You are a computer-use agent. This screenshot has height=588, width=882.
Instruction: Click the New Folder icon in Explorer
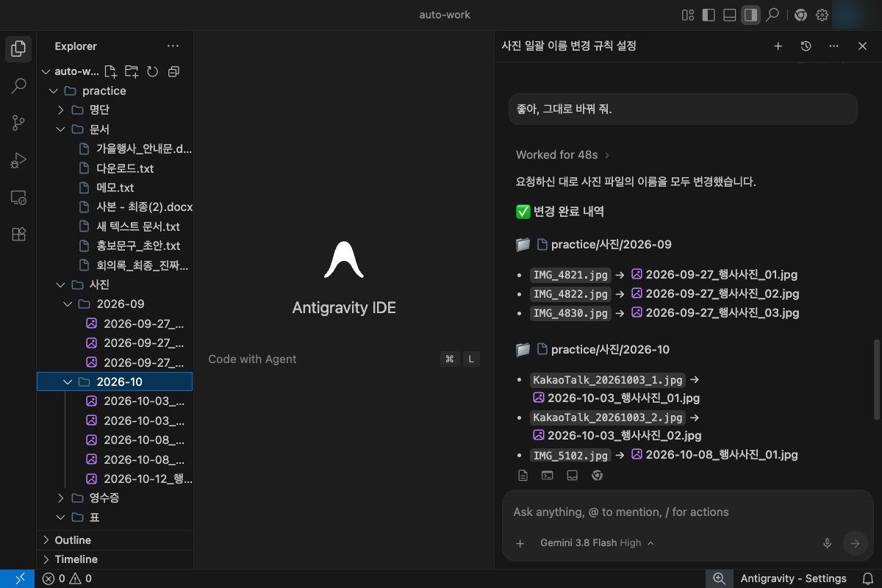pos(132,71)
